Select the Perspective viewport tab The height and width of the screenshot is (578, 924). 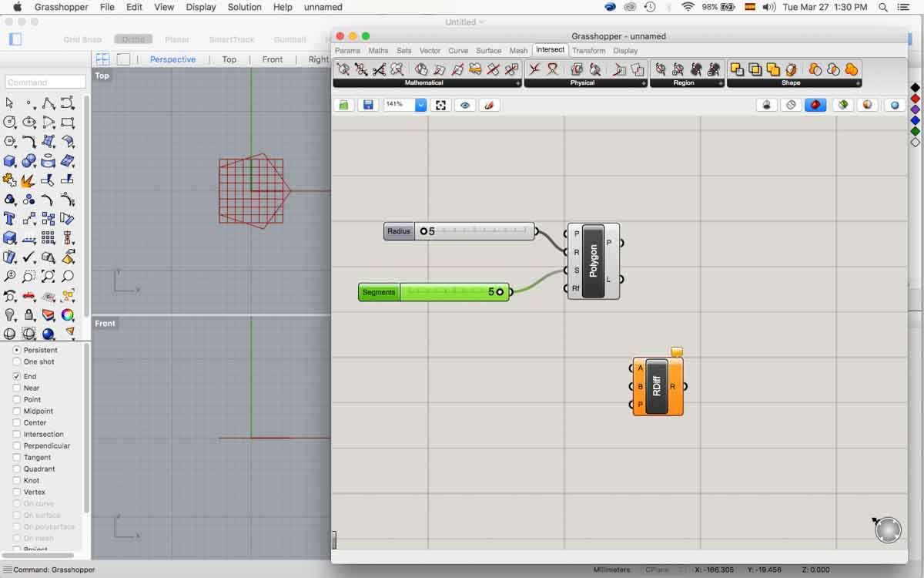coord(172,59)
